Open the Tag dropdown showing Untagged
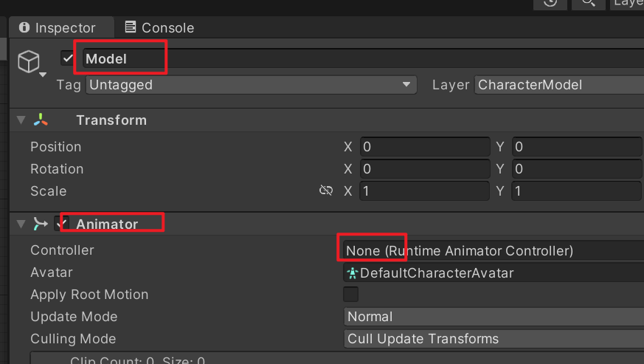Image resolution: width=644 pixels, height=364 pixels. click(x=252, y=85)
